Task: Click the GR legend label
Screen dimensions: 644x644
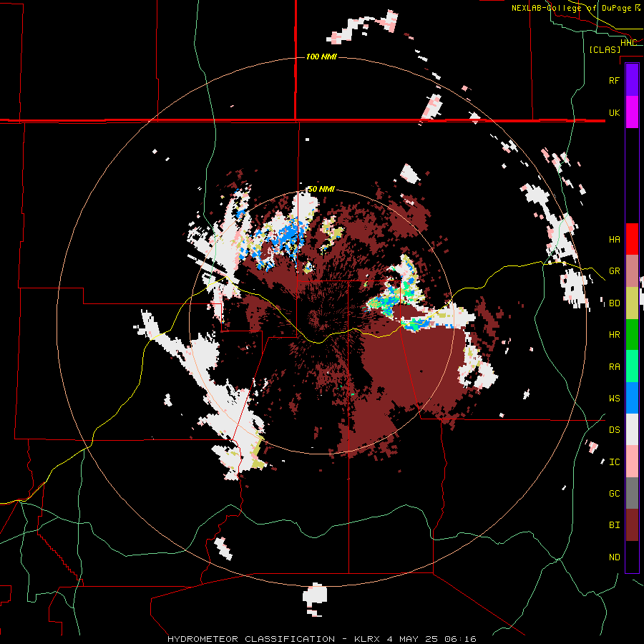Action: 614,271
